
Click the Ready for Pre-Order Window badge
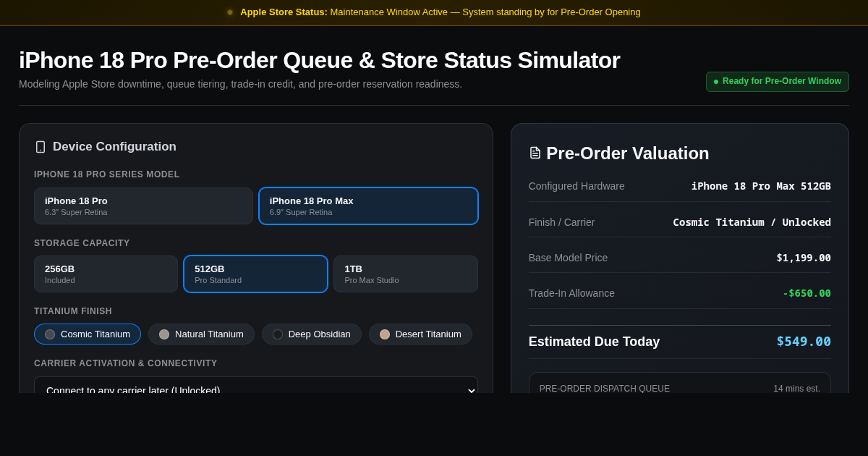point(778,82)
